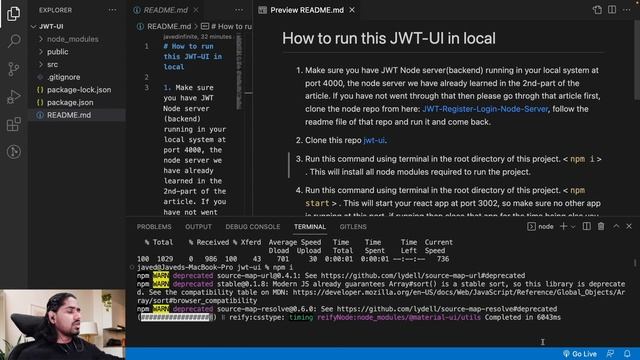Select README.md in the explorer
Image resolution: width=640 pixels, height=360 pixels.
(x=77, y=115)
